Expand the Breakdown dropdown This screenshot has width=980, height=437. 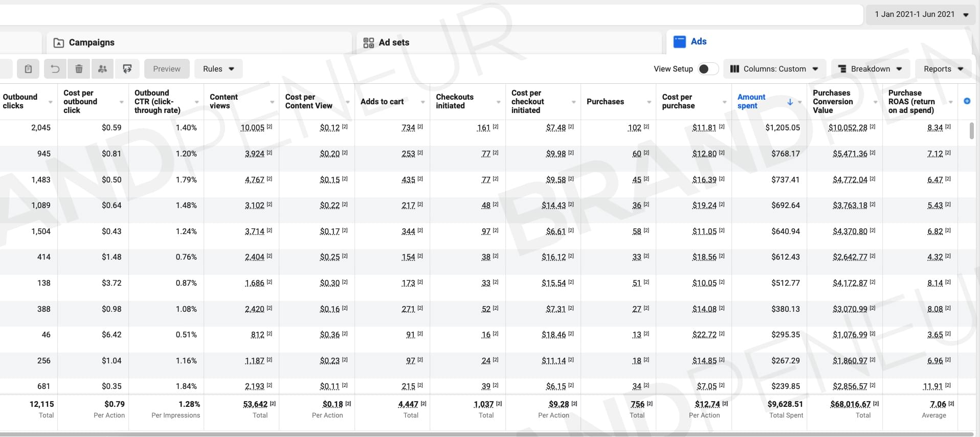871,69
